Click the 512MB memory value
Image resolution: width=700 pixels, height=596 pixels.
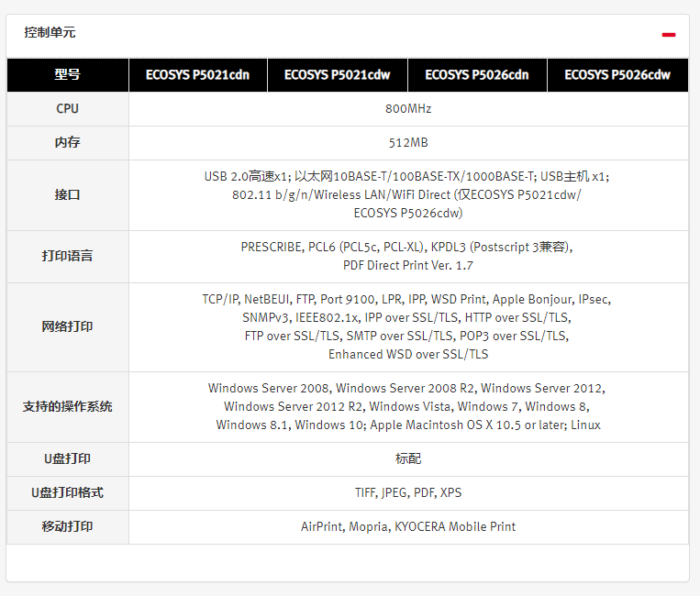point(408,142)
